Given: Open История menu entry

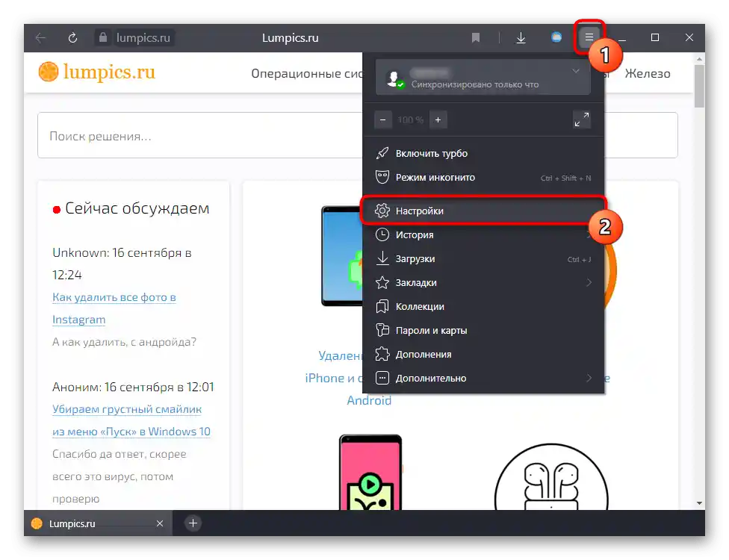Looking at the screenshot, I should [483, 234].
